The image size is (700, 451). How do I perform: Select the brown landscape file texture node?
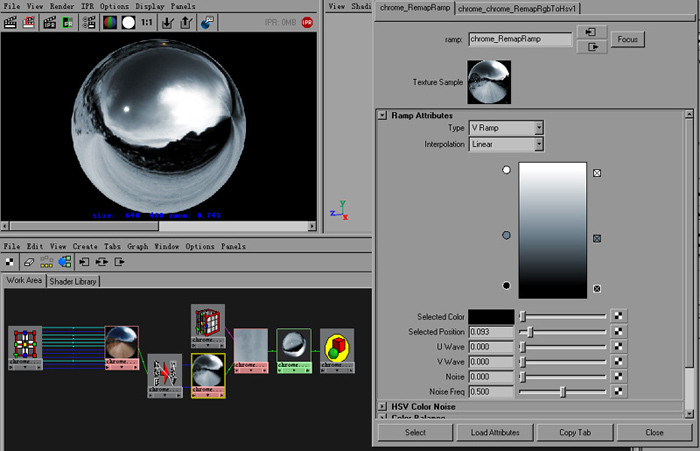pos(122,343)
